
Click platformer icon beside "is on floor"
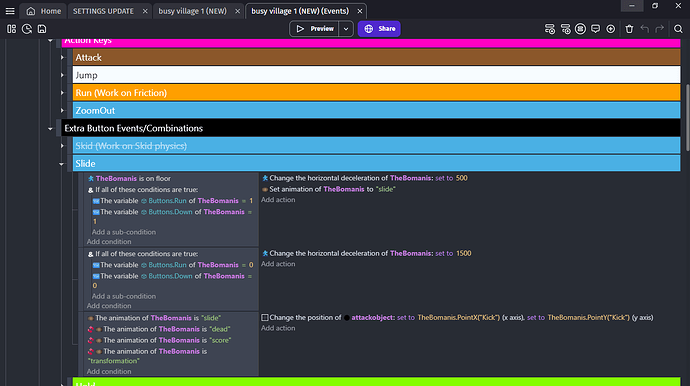click(x=91, y=179)
